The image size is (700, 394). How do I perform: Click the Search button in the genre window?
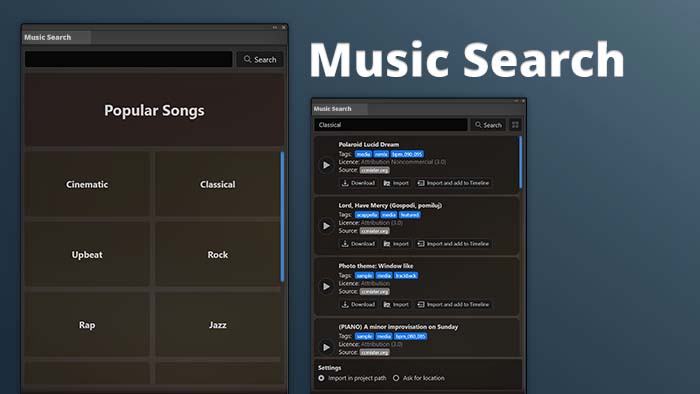(x=260, y=59)
